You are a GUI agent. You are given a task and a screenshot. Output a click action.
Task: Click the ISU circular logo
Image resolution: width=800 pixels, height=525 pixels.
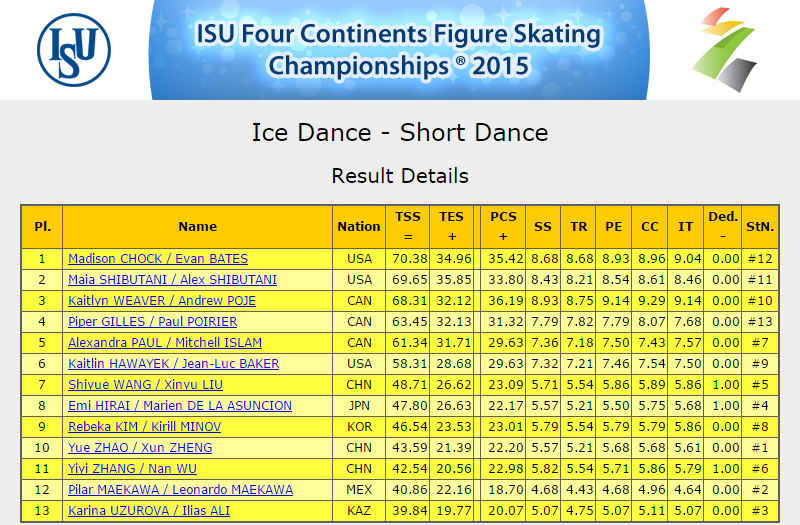click(x=74, y=50)
